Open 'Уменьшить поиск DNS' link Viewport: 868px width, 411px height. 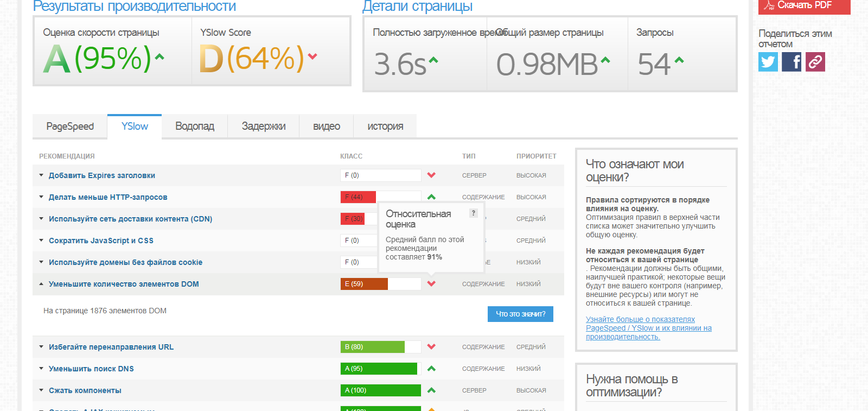tap(91, 369)
